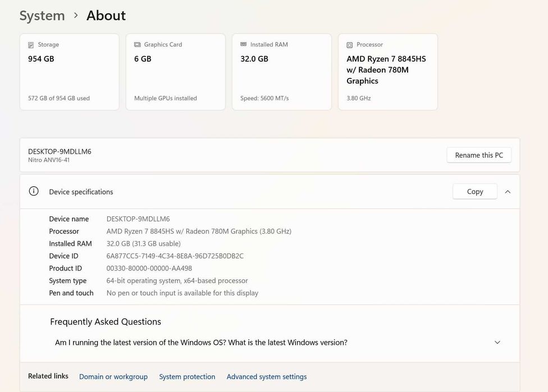Image resolution: width=548 pixels, height=392 pixels.
Task: Click the Installed RAM icon
Action: 243,45
